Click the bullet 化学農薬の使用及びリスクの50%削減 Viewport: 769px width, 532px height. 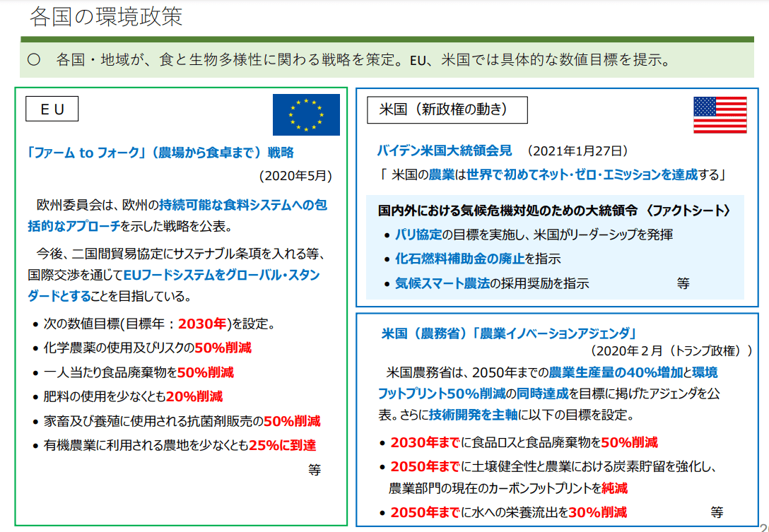(142, 348)
